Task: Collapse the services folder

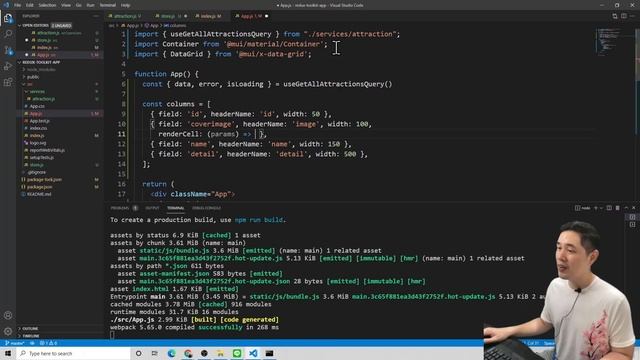Action: [x=35, y=91]
